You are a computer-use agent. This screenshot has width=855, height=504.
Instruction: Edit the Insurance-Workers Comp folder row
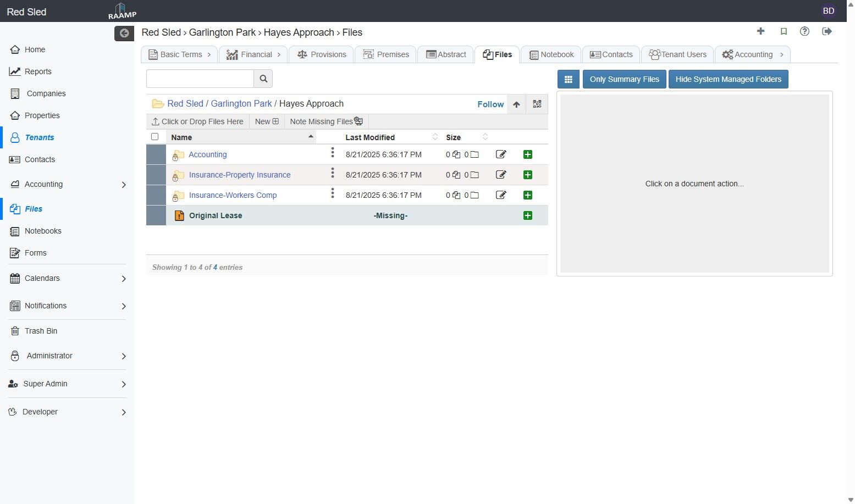pyautogui.click(x=501, y=195)
